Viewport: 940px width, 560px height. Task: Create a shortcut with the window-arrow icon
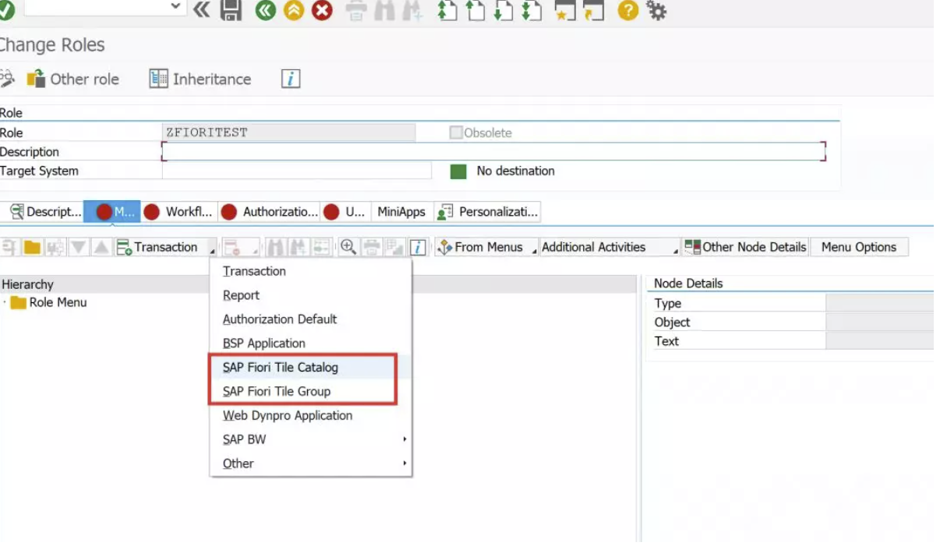[x=593, y=10]
